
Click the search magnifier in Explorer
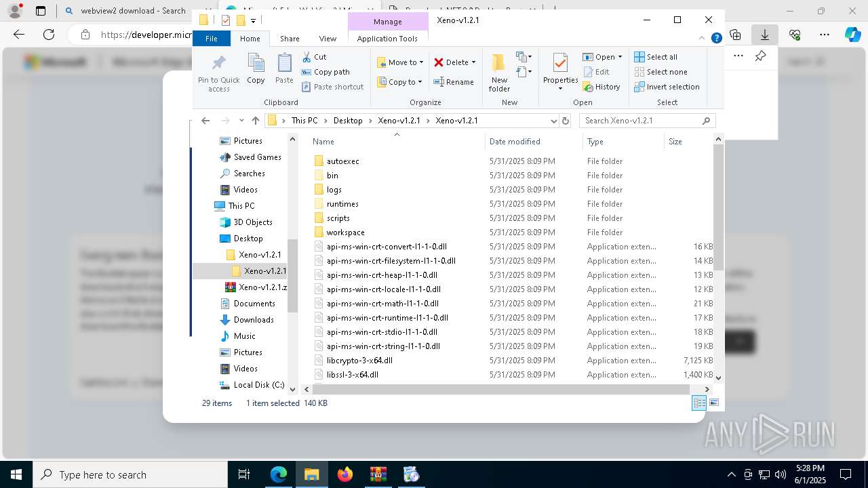(x=706, y=121)
